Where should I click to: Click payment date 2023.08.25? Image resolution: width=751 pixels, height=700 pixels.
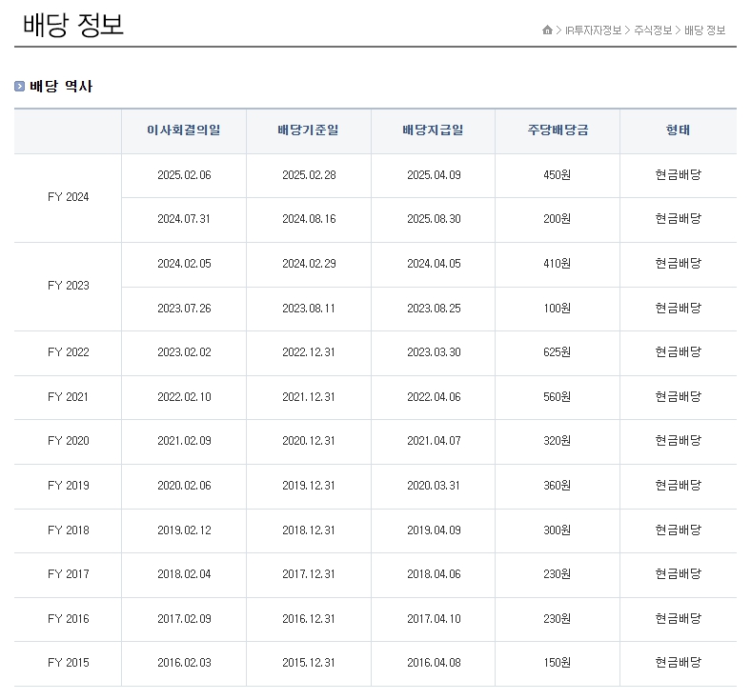pos(434,309)
